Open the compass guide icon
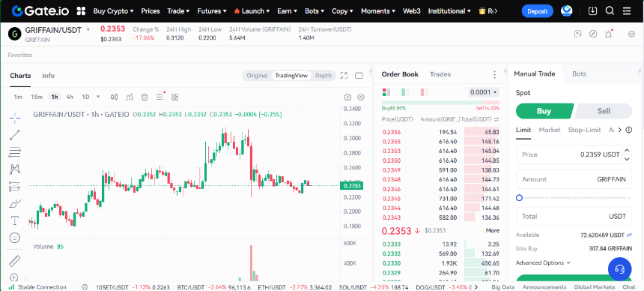644x291 pixels. tap(593, 34)
